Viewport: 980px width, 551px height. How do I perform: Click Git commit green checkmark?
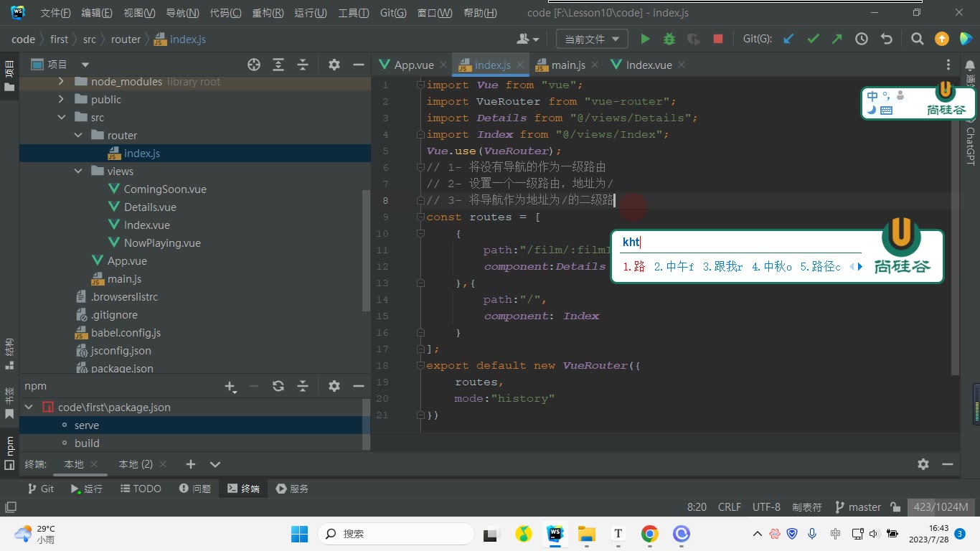(x=813, y=39)
